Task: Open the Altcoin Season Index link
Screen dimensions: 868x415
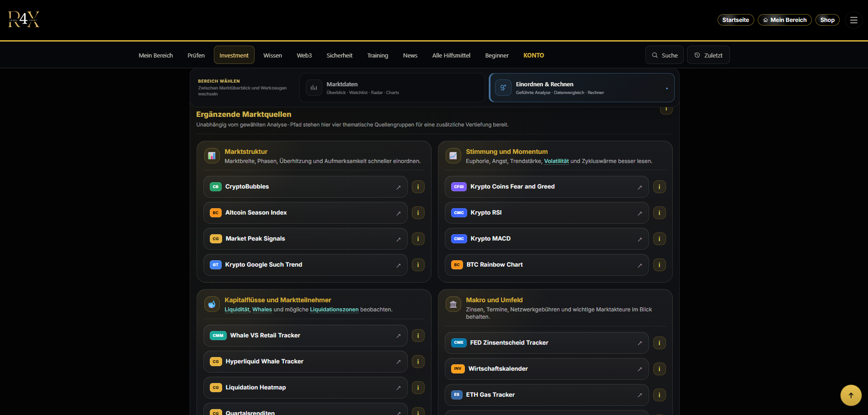Action: (305, 213)
